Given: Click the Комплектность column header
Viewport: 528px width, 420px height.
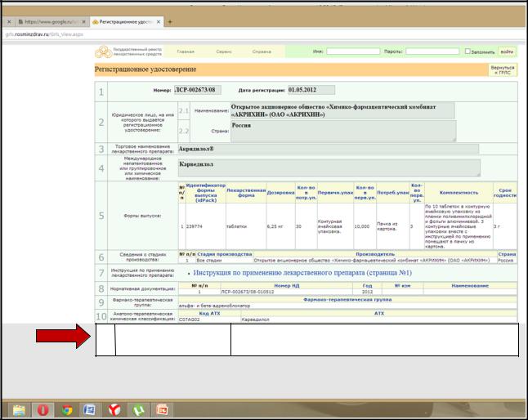Looking at the screenshot, I should 459,193.
